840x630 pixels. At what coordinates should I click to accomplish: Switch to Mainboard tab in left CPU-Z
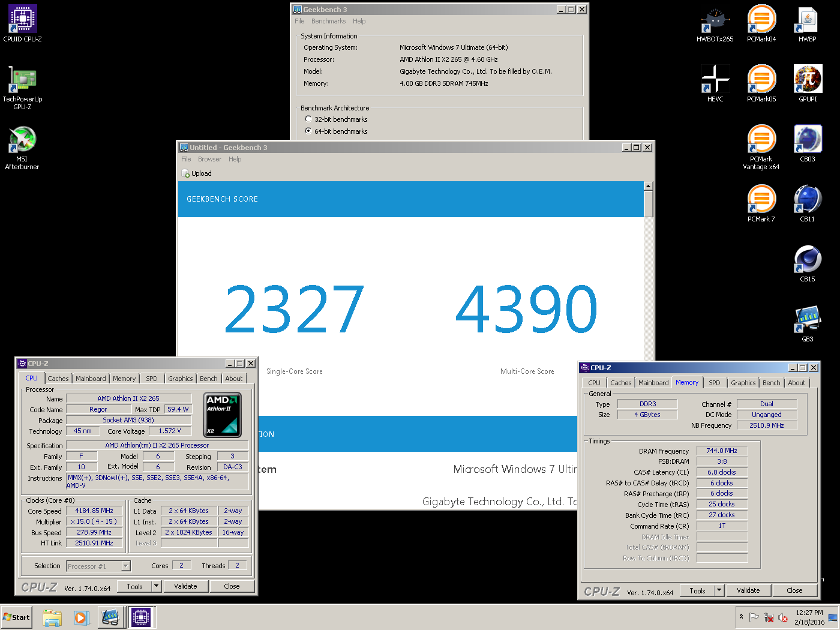coord(91,379)
